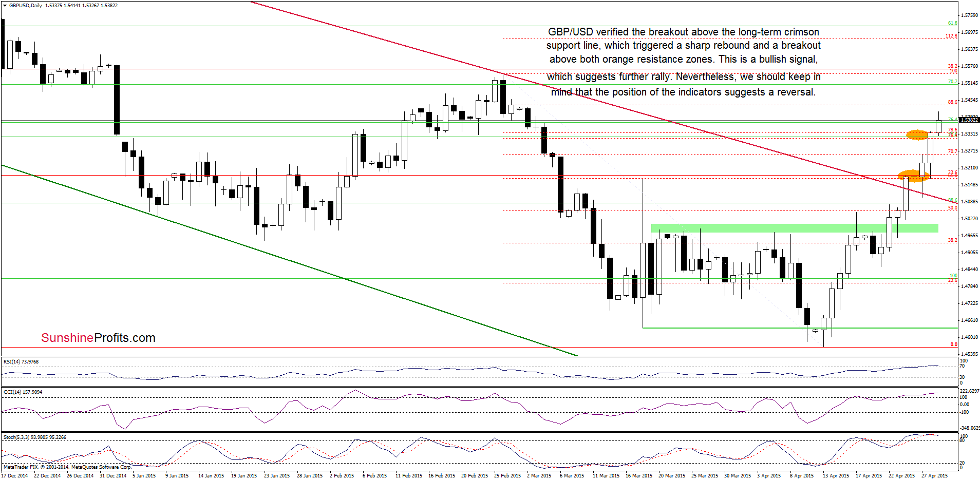Click the 1.57590 price axis label
Screen dimensions: 980x480
pyautogui.click(x=969, y=15)
